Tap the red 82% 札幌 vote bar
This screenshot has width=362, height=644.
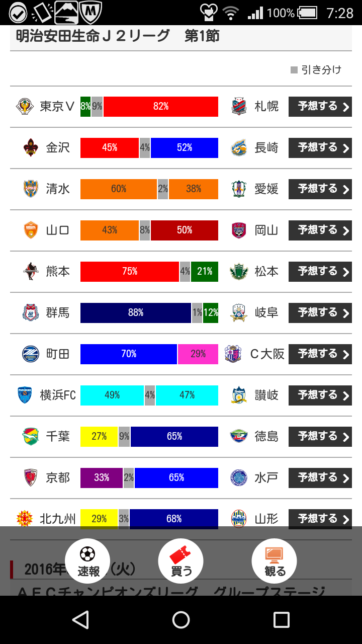[x=161, y=107]
